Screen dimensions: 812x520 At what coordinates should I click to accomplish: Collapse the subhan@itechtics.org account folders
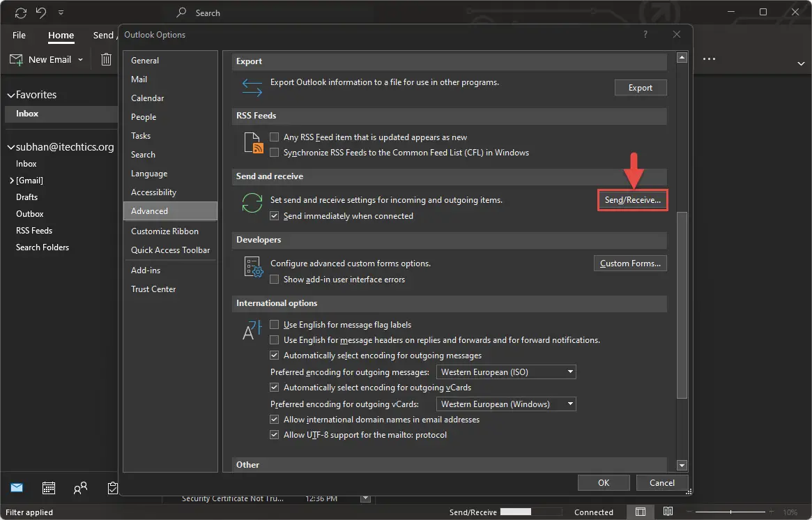(10, 147)
